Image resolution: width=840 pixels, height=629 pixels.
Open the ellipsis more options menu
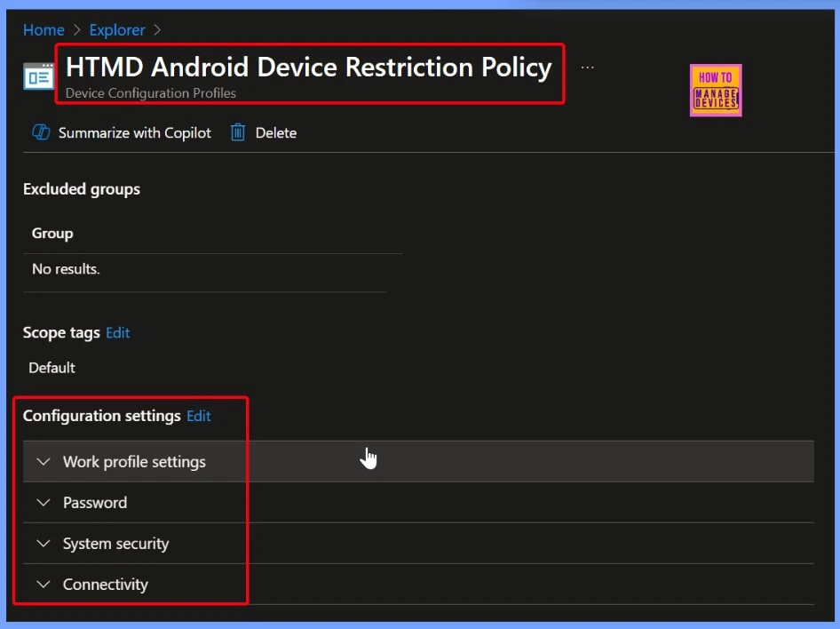588,68
